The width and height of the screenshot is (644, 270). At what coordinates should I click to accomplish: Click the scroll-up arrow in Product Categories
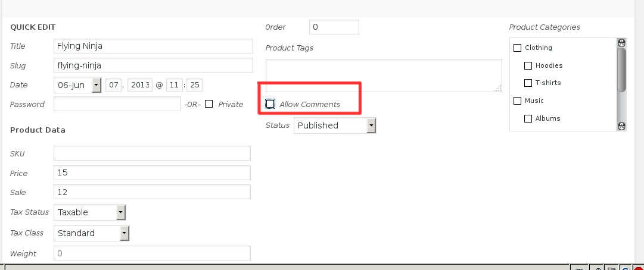pos(621,43)
